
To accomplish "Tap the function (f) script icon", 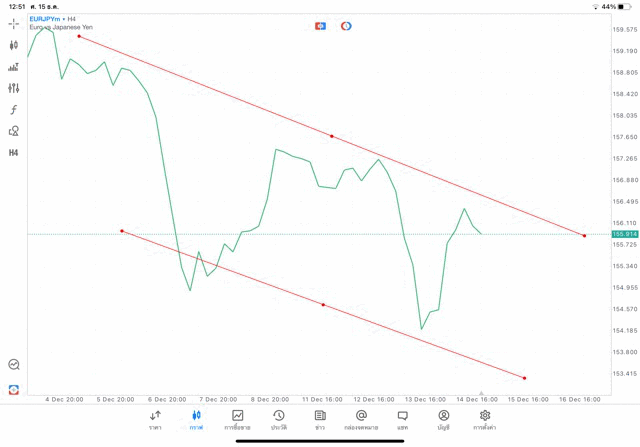I will [x=13, y=110].
